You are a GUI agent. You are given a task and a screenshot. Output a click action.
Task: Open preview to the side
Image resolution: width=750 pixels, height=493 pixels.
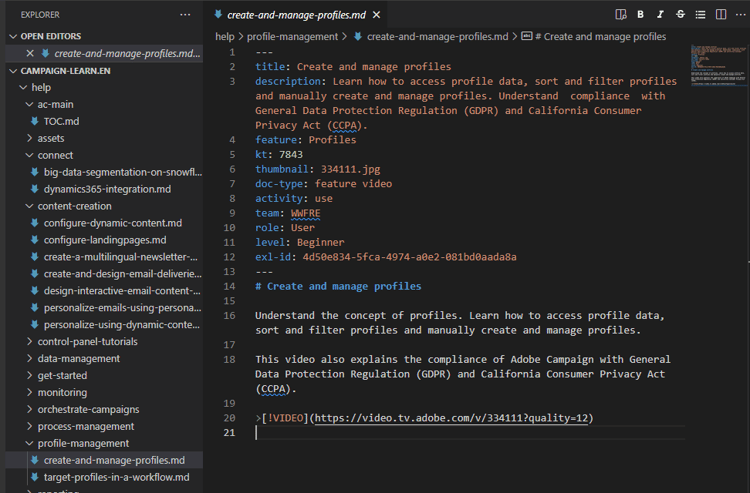click(x=621, y=15)
